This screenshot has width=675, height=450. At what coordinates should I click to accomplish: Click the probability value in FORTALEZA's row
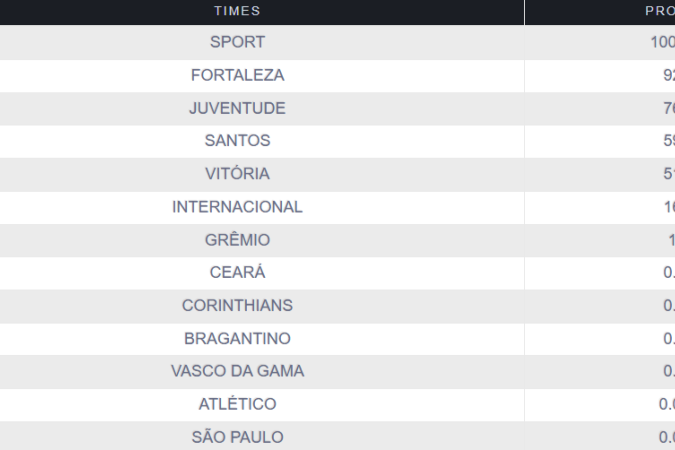click(x=665, y=75)
